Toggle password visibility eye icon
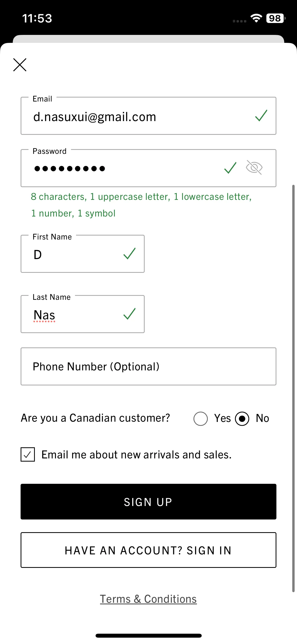The width and height of the screenshot is (297, 644). pos(254,168)
